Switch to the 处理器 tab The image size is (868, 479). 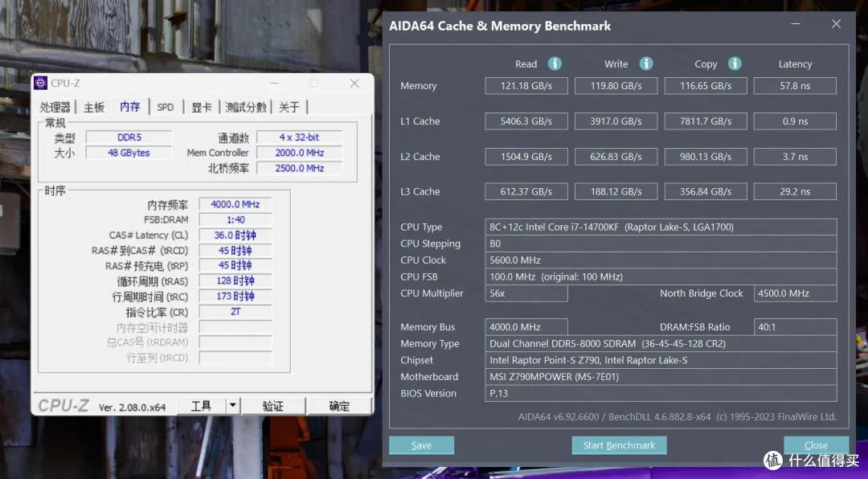coord(55,106)
